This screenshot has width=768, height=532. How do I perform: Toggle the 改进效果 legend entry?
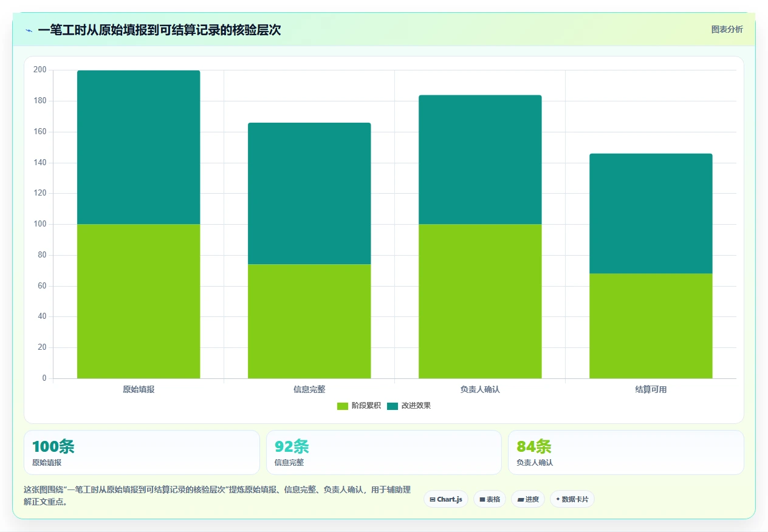409,406
